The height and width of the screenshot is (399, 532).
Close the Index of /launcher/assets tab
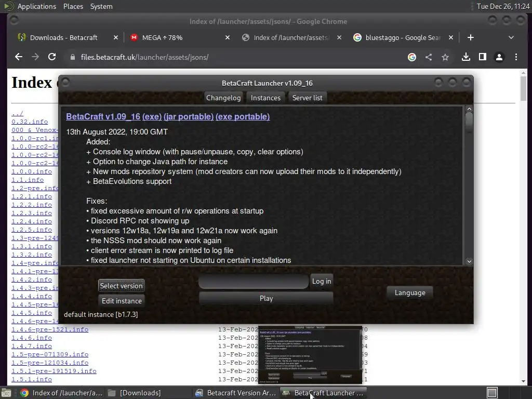pos(339,37)
